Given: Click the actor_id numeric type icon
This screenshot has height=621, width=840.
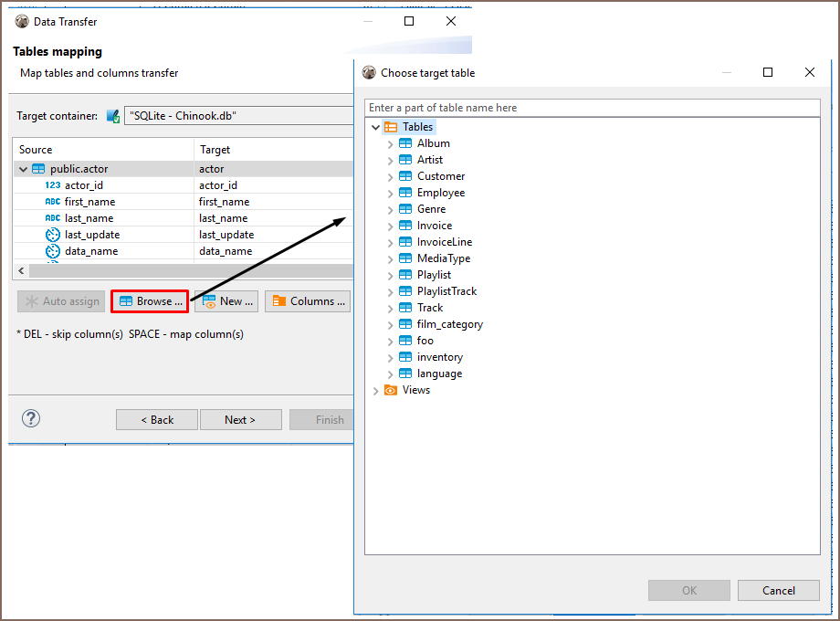Looking at the screenshot, I should click(53, 185).
